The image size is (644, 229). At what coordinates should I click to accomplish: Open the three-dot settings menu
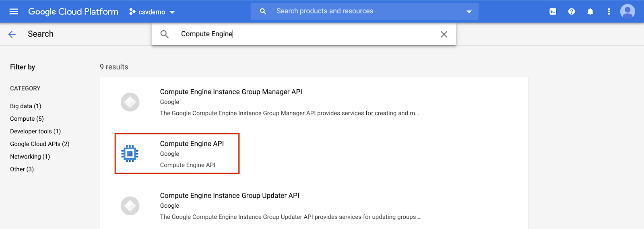tap(609, 12)
